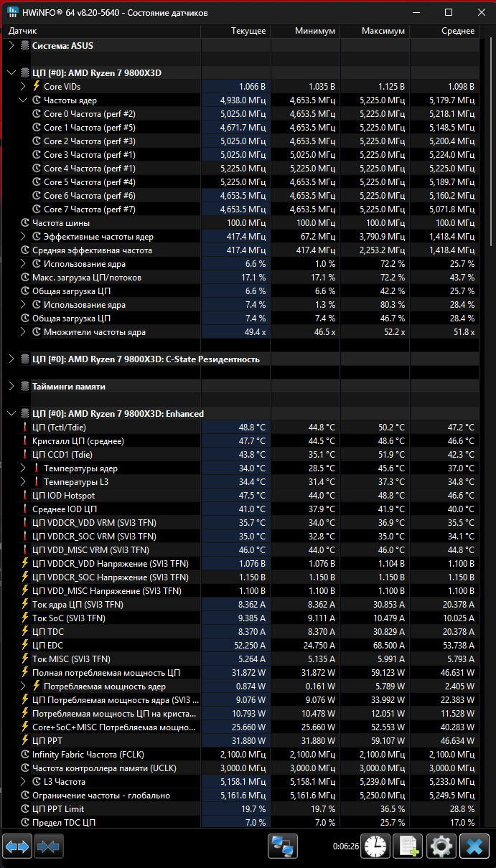
Task: Open sensor settings via the gear icon
Action: pyautogui.click(x=441, y=846)
